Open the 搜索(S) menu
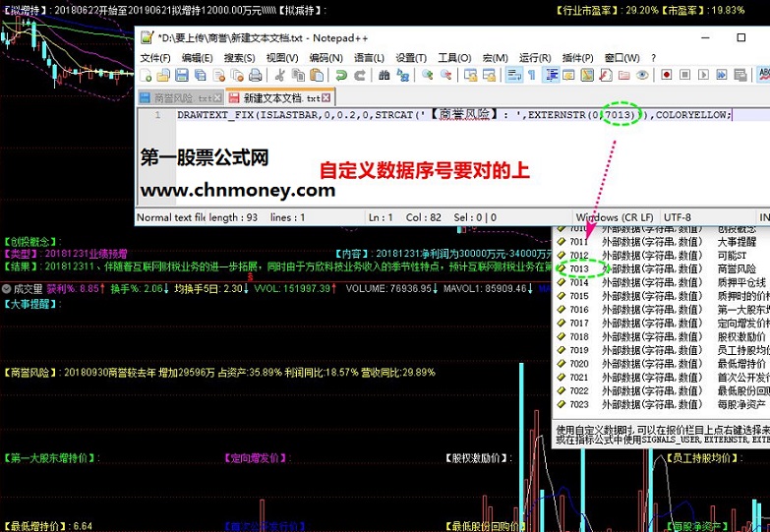 click(x=240, y=58)
